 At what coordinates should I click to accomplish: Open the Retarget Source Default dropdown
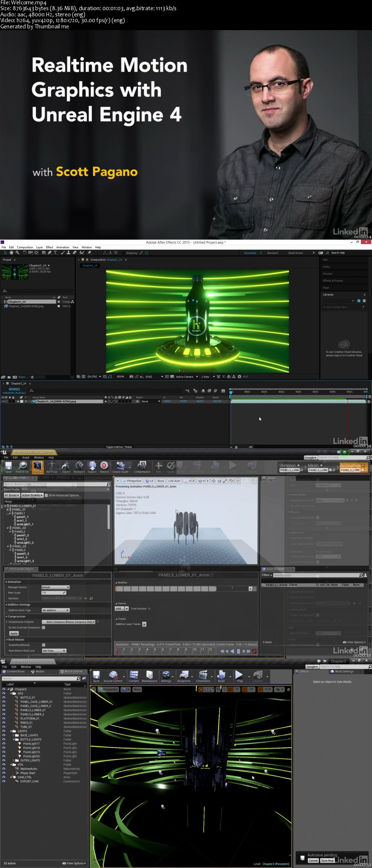pos(55,587)
